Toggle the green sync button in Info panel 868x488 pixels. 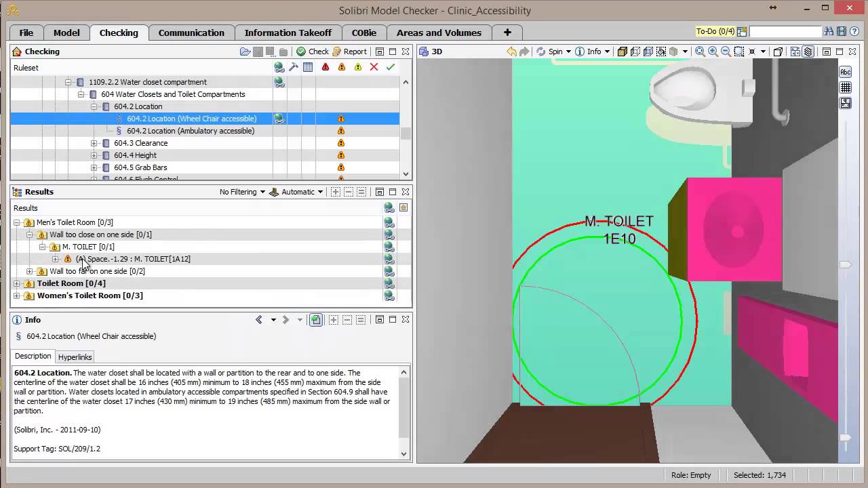point(316,320)
